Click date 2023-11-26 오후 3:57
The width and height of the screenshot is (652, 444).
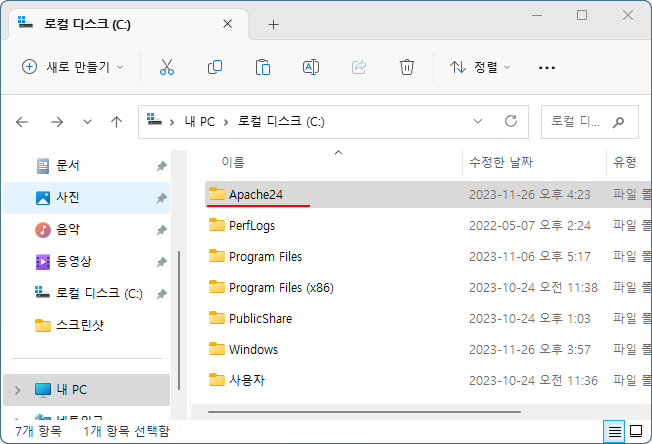click(x=530, y=349)
